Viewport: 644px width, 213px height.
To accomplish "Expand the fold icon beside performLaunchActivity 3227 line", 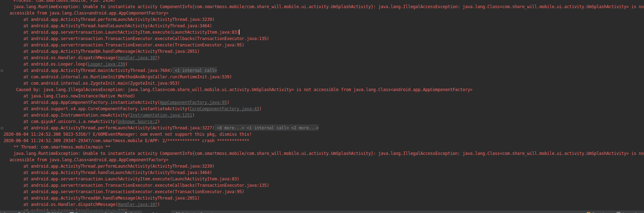I will click(2, 128).
